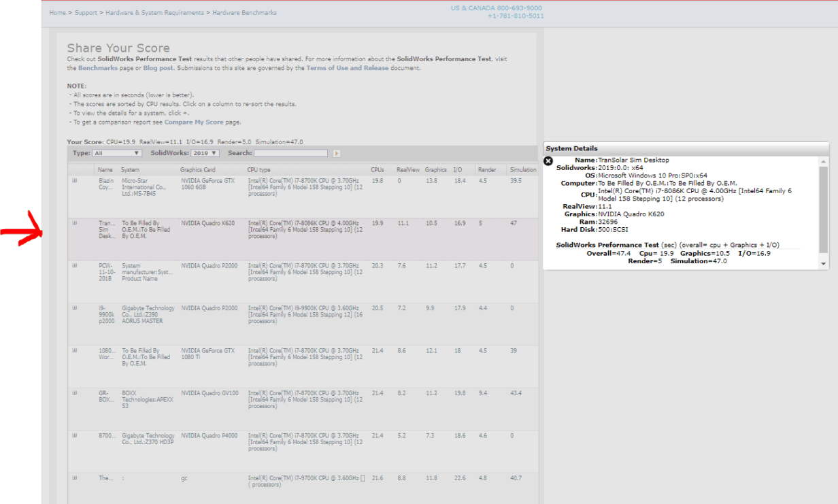Select the Gigabyte Z390 AORUS MASTER system cell
The width and height of the screenshot is (838, 504).
pos(148,315)
